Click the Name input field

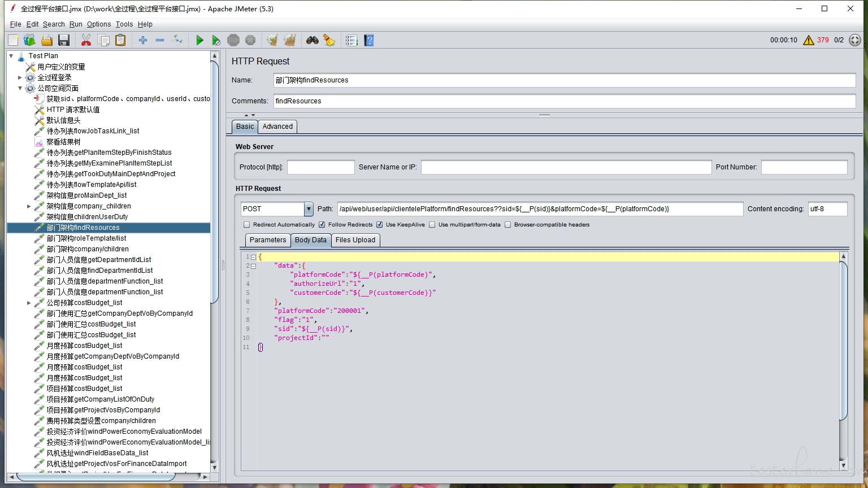point(565,80)
